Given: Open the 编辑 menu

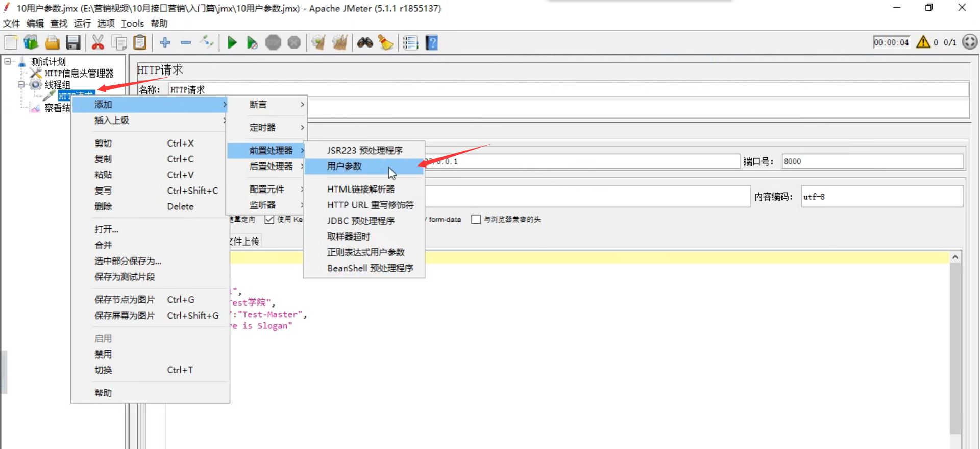Looking at the screenshot, I should [x=35, y=23].
